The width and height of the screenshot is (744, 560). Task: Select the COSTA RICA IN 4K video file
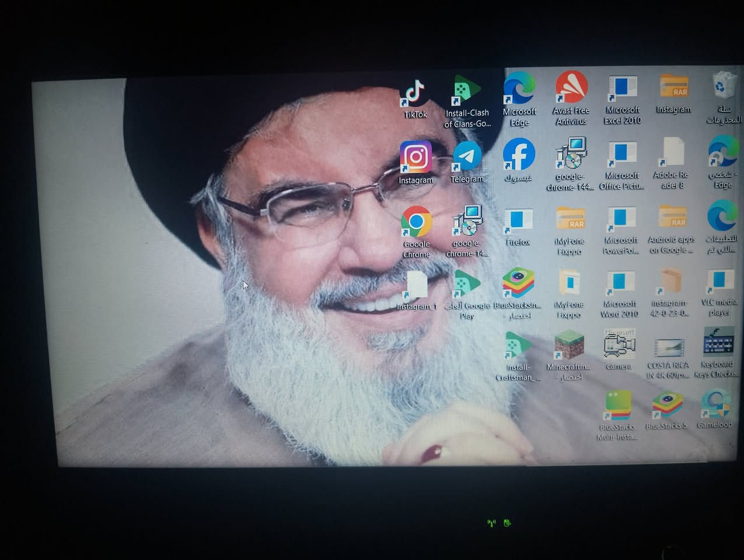click(669, 347)
